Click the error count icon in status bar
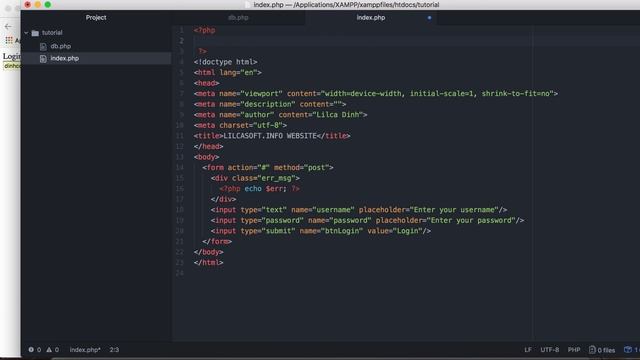The height and width of the screenshot is (360, 640). [x=31, y=350]
